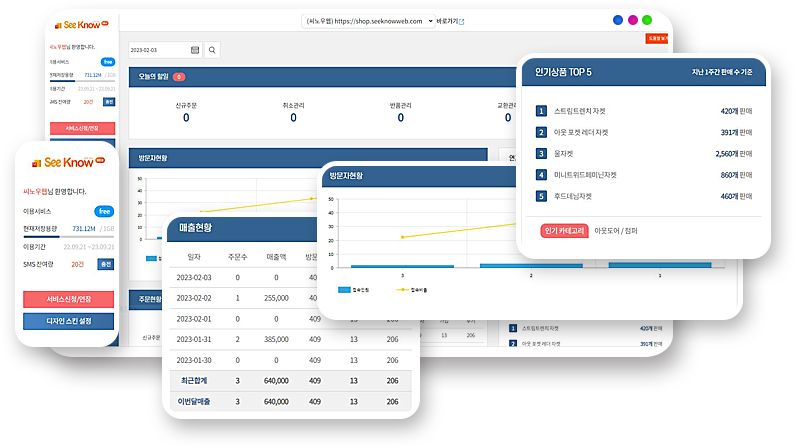Select the 인기 카테고리 red tab
Viewport: 796px width, 448px height.
point(564,230)
